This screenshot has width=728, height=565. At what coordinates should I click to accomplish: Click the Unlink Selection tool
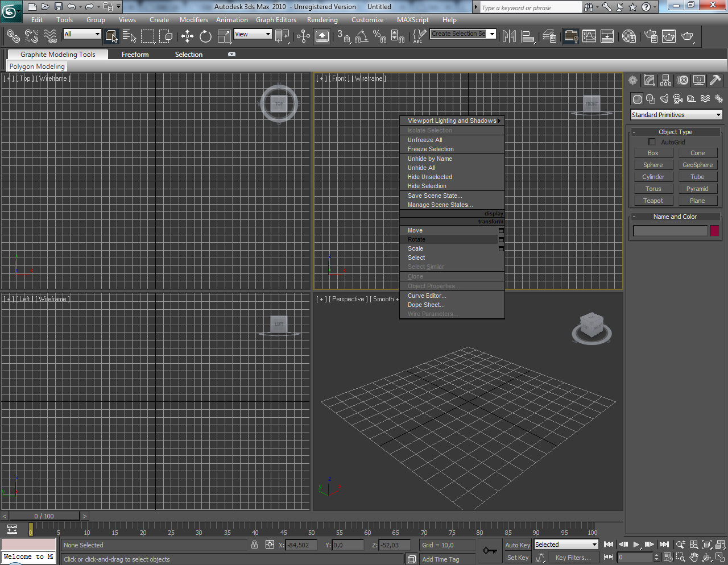point(31,36)
